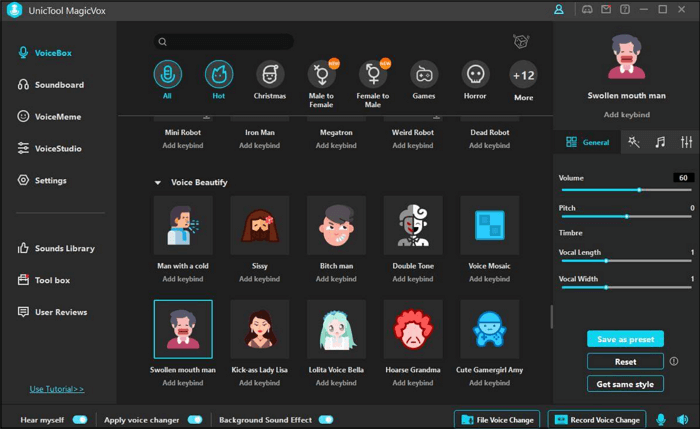Click the user account icon
This screenshot has height=429, width=700.
coord(559,10)
